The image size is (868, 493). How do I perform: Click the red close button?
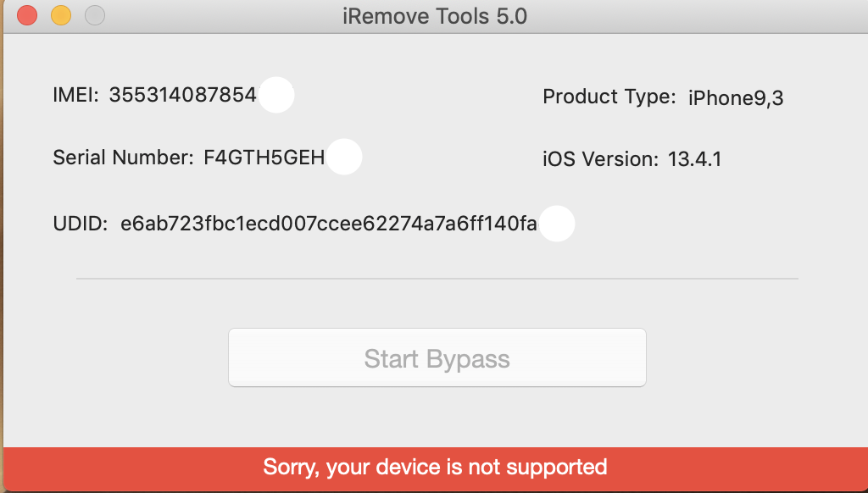(26, 14)
